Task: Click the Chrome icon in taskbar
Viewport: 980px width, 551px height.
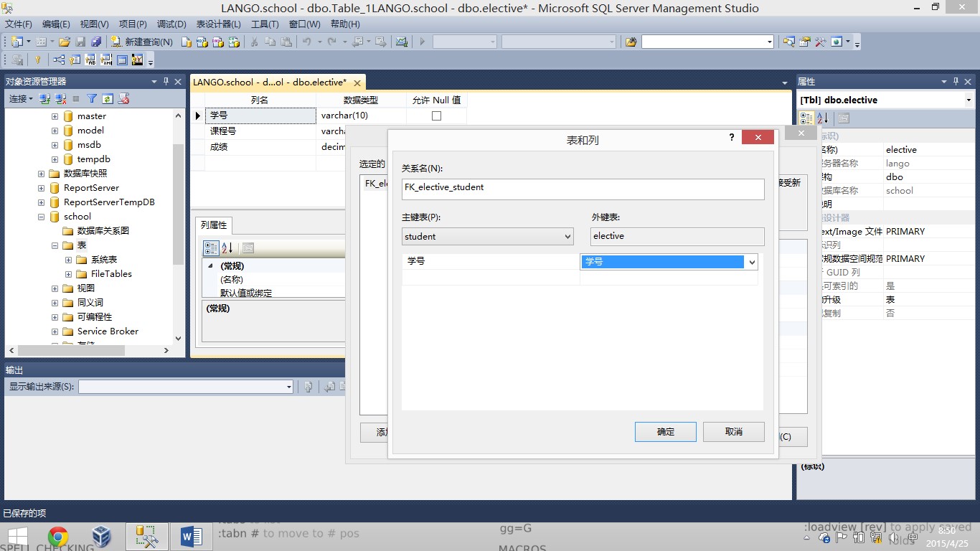Action: [x=58, y=537]
